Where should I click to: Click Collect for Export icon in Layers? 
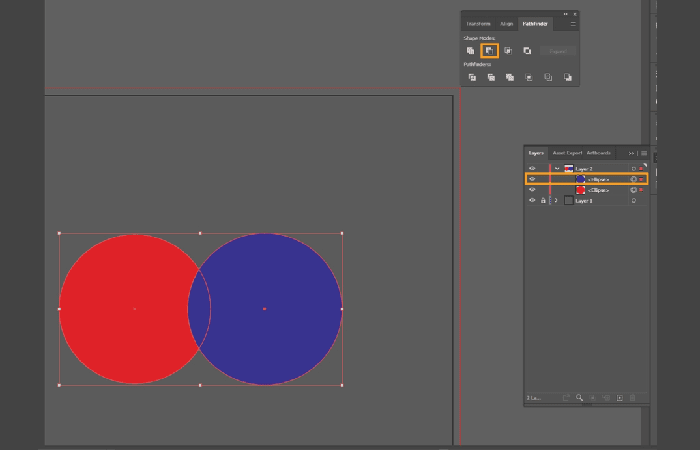click(566, 398)
